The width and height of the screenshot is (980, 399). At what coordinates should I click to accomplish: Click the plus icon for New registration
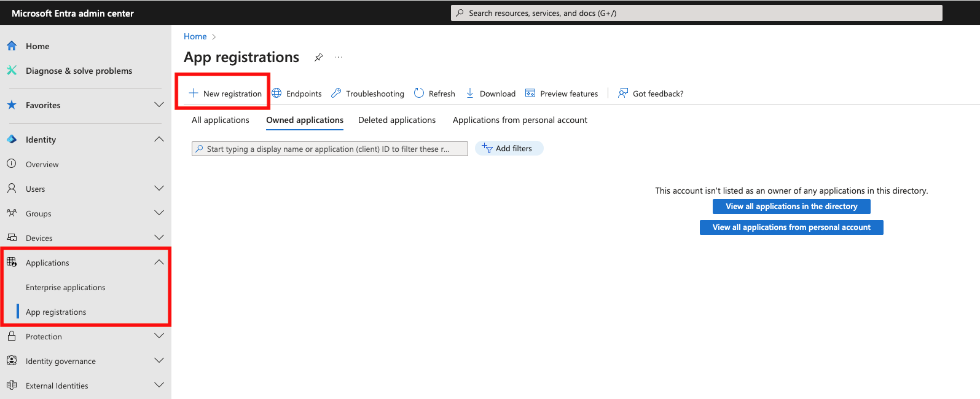point(194,93)
